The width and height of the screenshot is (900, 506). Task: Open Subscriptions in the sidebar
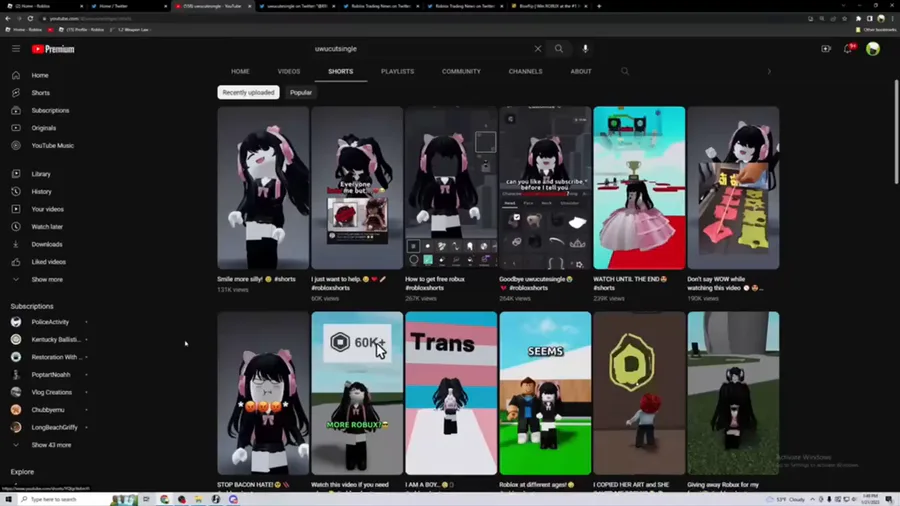[x=50, y=110]
